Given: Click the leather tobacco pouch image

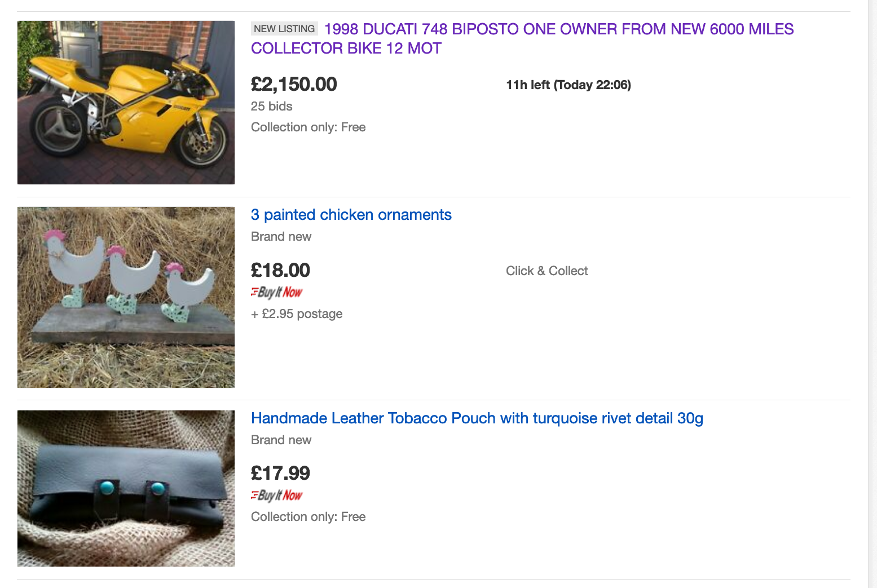Looking at the screenshot, I should [x=126, y=488].
